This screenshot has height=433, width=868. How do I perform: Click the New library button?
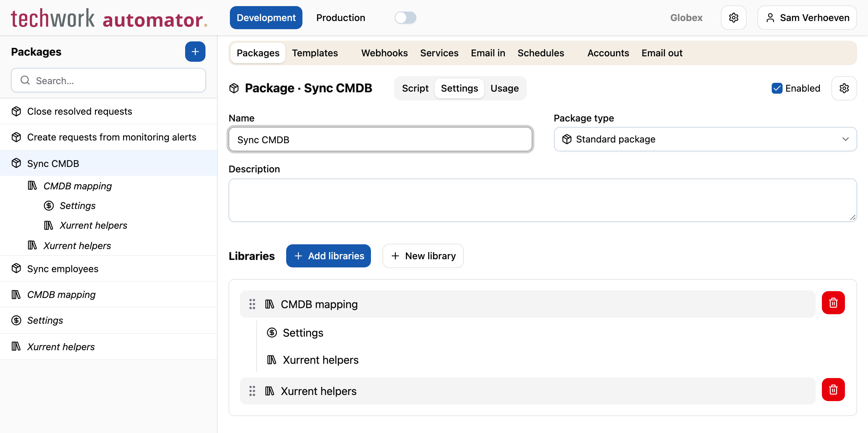(x=423, y=256)
